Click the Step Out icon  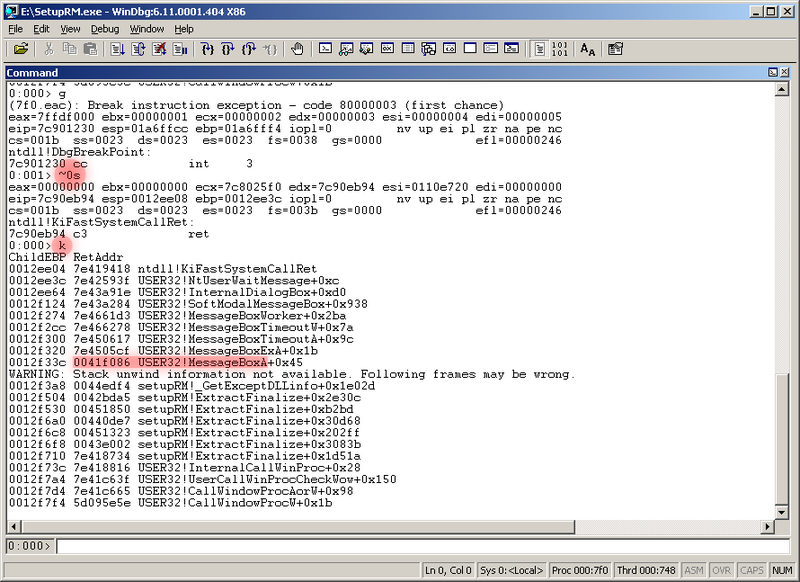(249, 49)
